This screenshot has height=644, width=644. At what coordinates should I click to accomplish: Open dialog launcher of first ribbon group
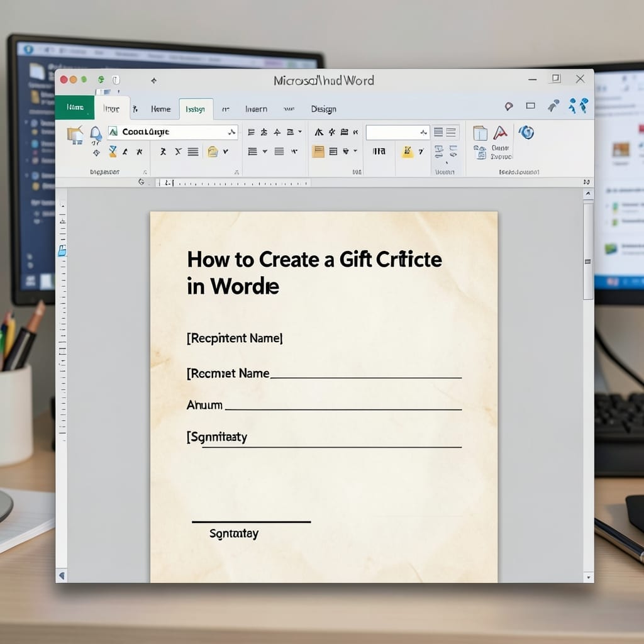point(145,172)
